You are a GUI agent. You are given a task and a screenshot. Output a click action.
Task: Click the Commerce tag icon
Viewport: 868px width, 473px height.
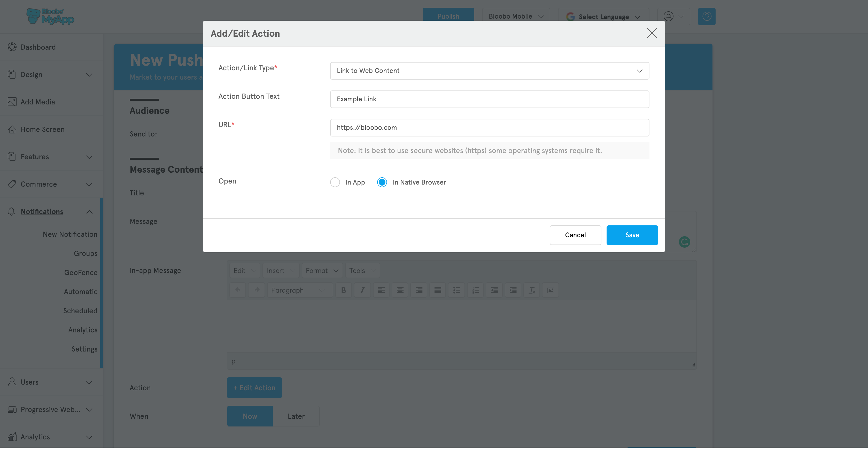coord(12,184)
